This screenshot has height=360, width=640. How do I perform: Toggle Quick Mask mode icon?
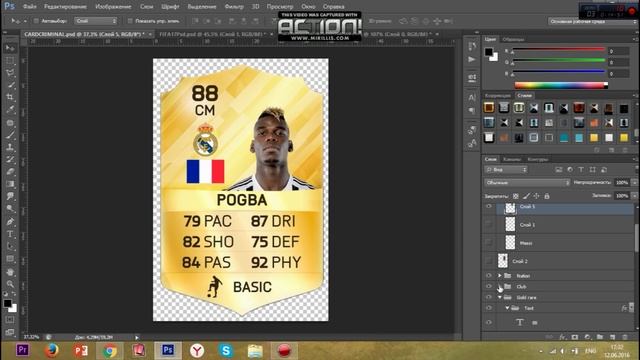10,320
